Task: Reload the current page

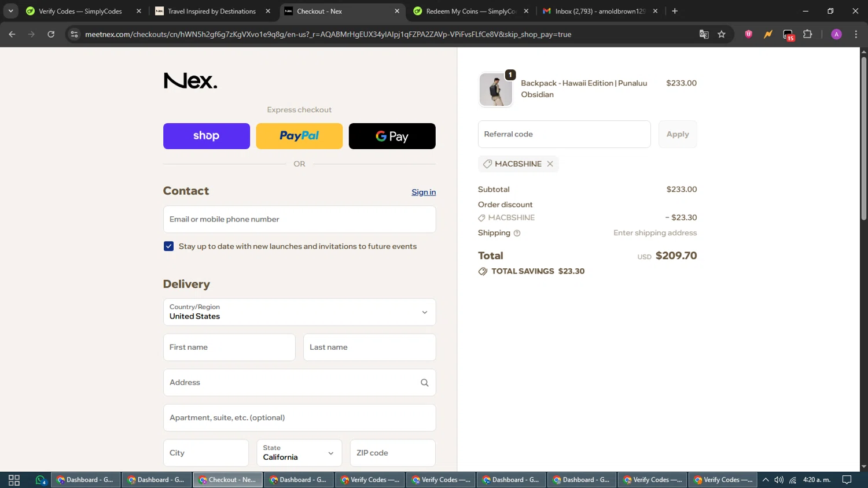Action: click(51, 34)
